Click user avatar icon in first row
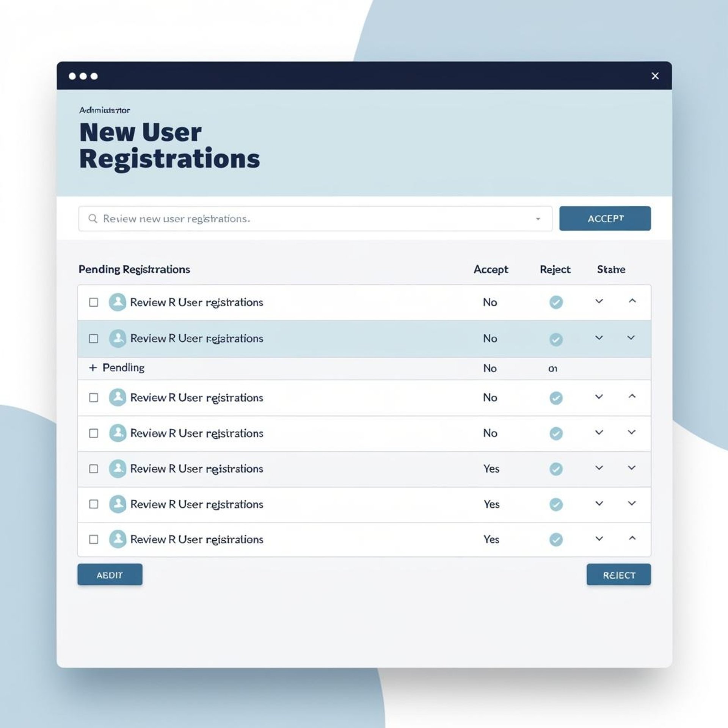Image resolution: width=728 pixels, height=728 pixels. click(x=118, y=302)
